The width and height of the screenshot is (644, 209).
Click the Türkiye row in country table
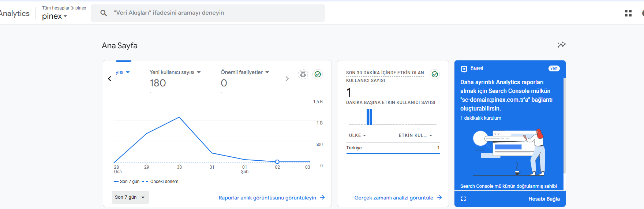tap(393, 148)
